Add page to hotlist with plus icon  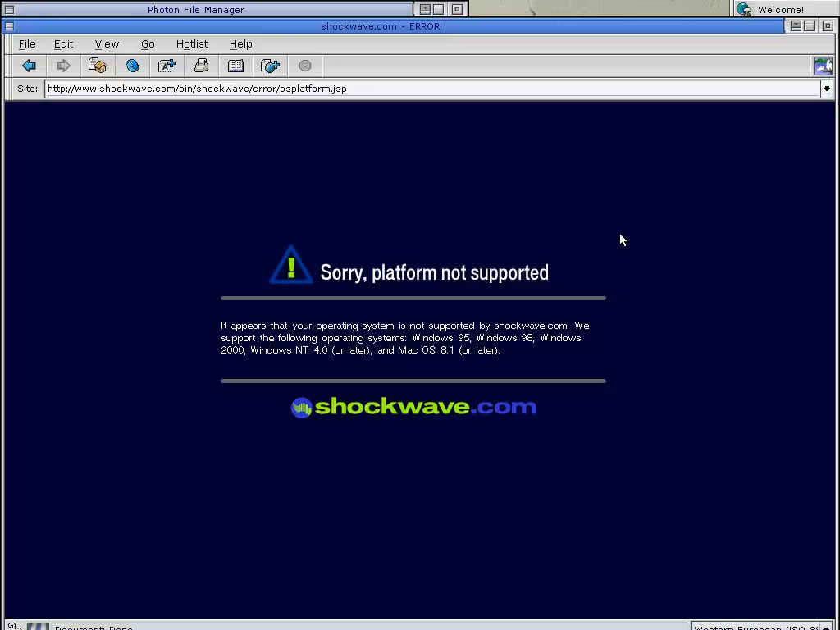(270, 66)
